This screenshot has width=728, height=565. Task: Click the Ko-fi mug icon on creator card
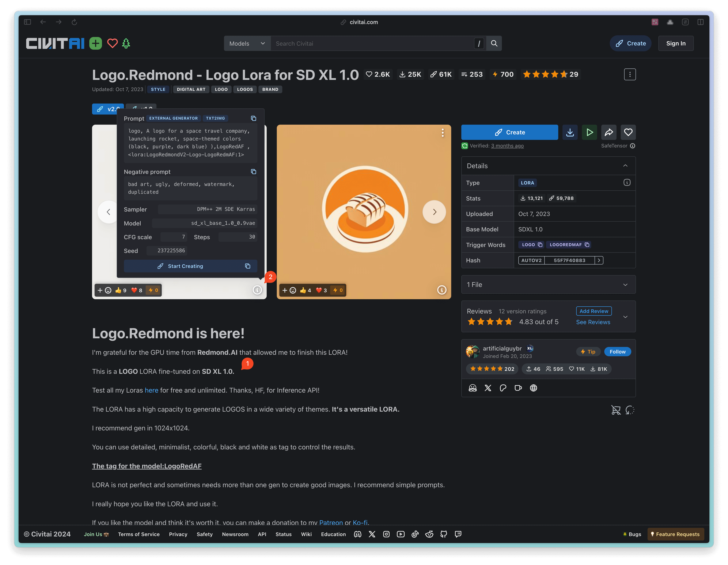(x=518, y=388)
